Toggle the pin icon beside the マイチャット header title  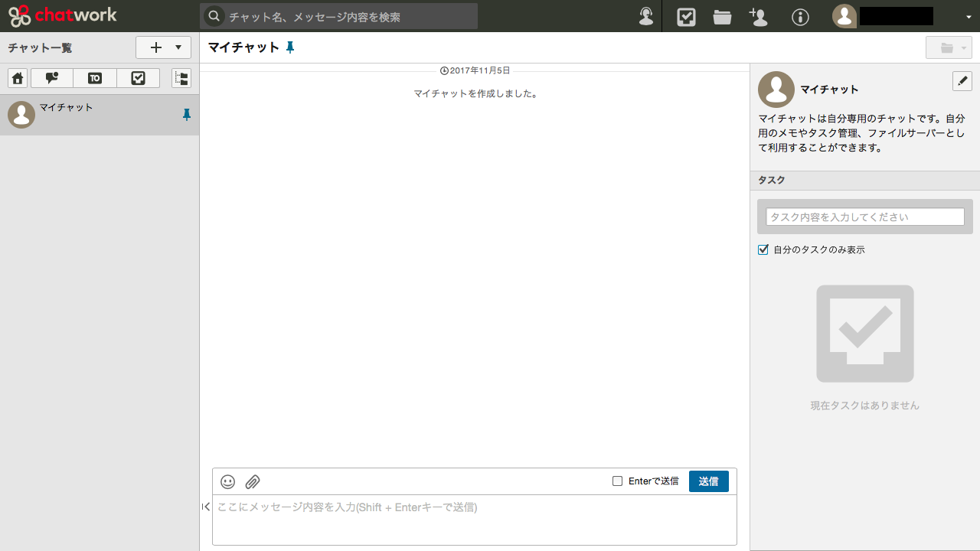(289, 47)
